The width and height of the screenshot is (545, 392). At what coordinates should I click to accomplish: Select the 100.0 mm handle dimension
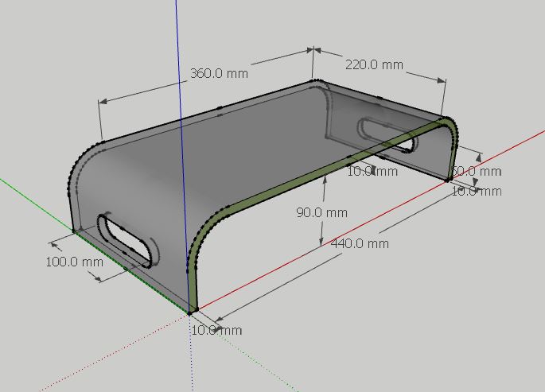coord(74,262)
